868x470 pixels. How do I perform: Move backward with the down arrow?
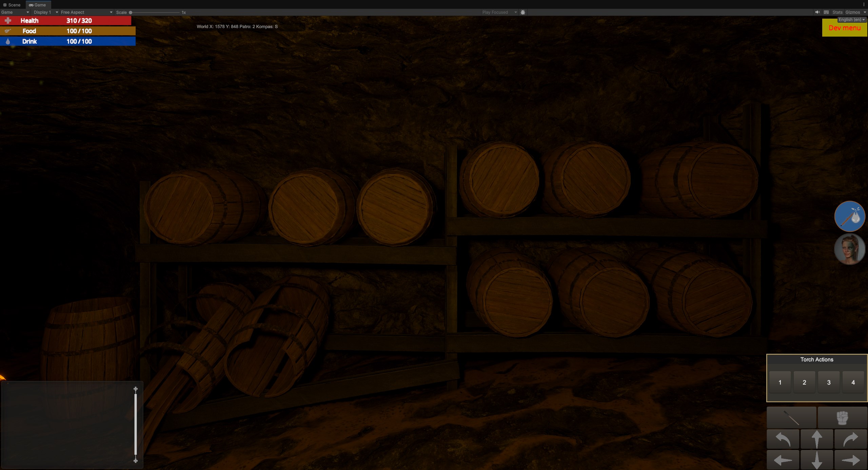816,460
